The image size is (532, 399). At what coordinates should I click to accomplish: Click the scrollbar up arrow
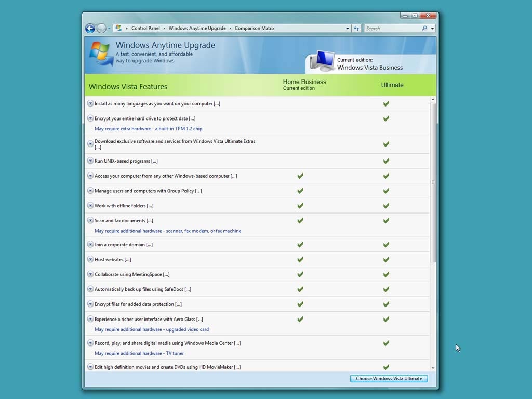(433, 99)
